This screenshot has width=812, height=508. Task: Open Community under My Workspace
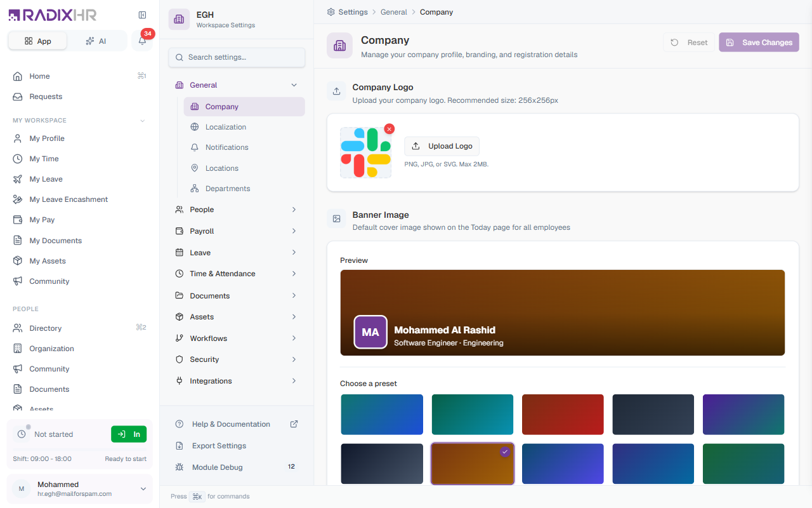[x=79, y=281]
